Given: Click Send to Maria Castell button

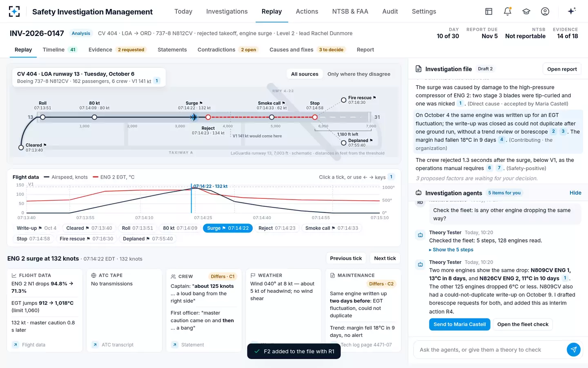Looking at the screenshot, I should [460, 324].
